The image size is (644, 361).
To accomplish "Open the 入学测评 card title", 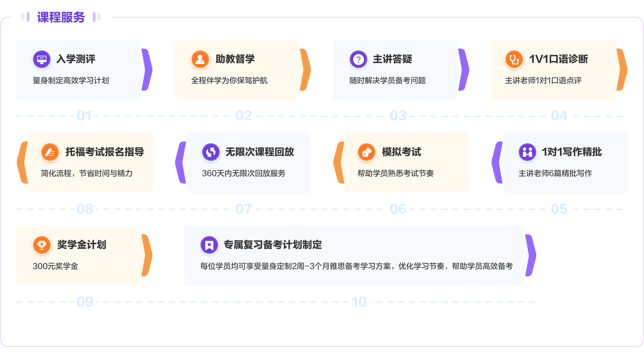I will point(76,59).
